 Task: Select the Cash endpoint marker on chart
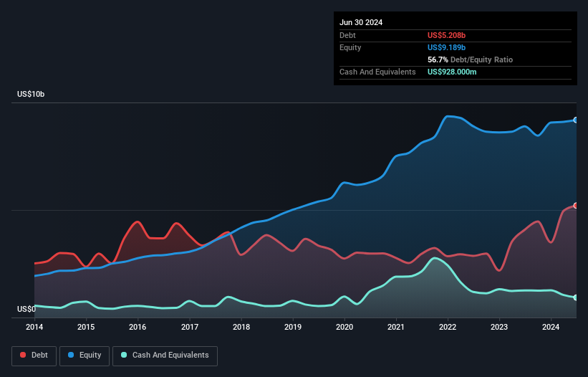click(x=576, y=297)
